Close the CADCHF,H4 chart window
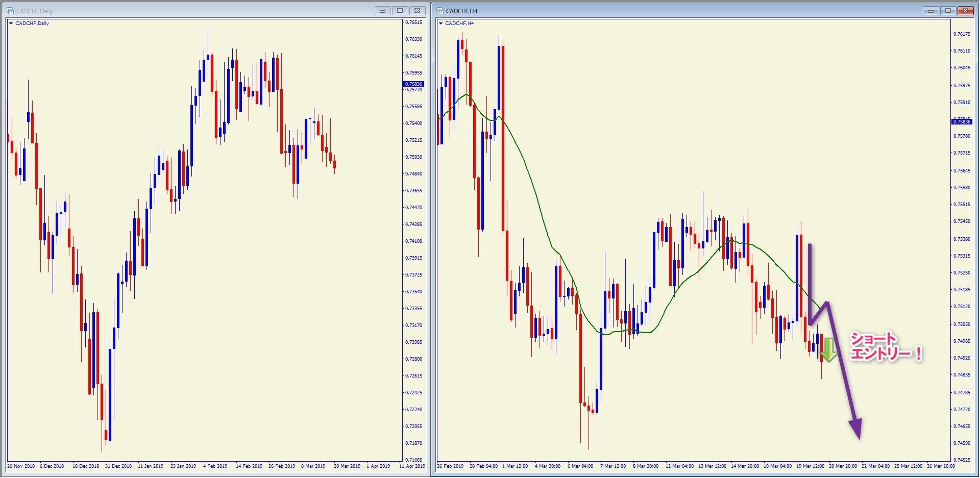 (966, 11)
